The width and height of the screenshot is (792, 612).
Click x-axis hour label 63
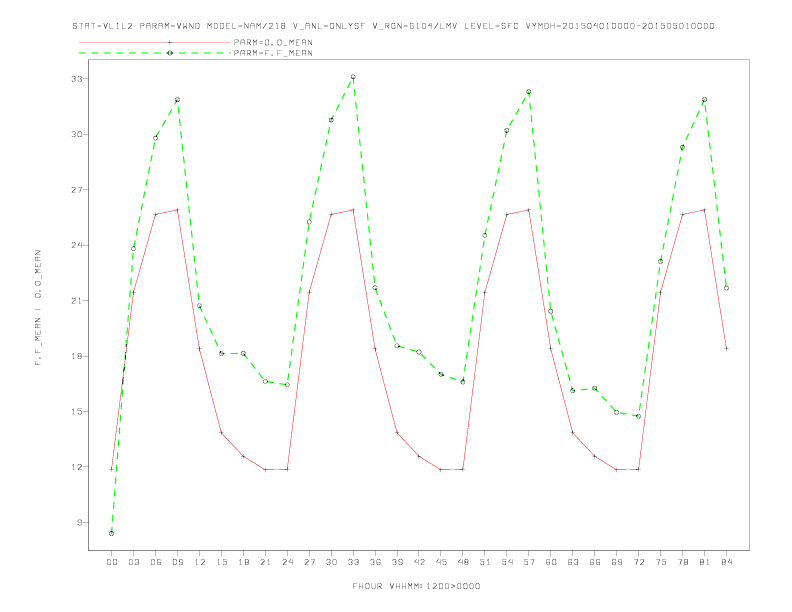(x=573, y=562)
